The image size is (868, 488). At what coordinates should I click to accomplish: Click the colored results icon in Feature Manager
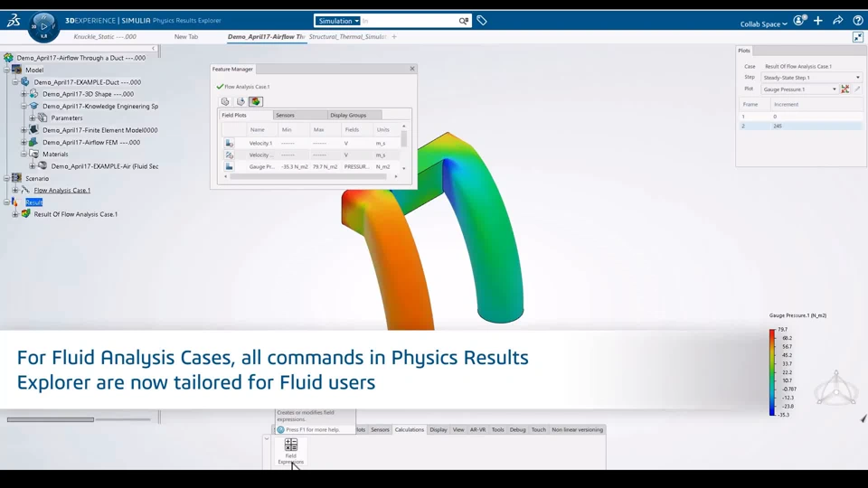coord(256,101)
